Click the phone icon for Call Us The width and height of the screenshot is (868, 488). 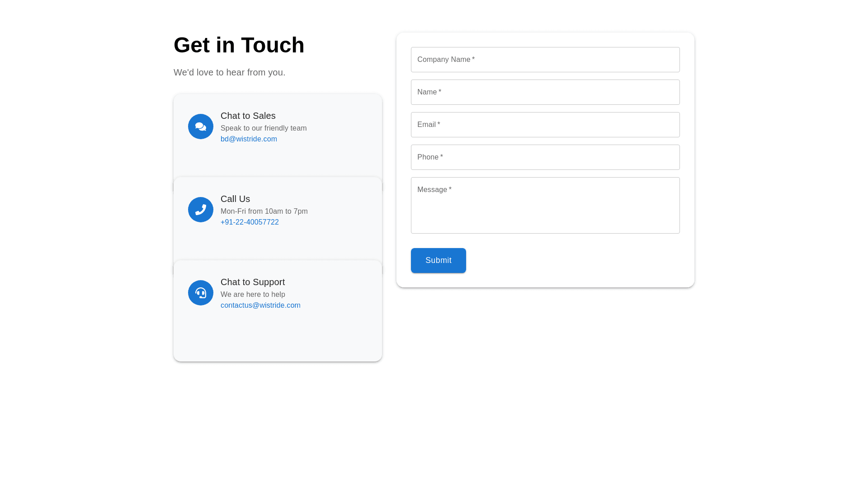201,210
